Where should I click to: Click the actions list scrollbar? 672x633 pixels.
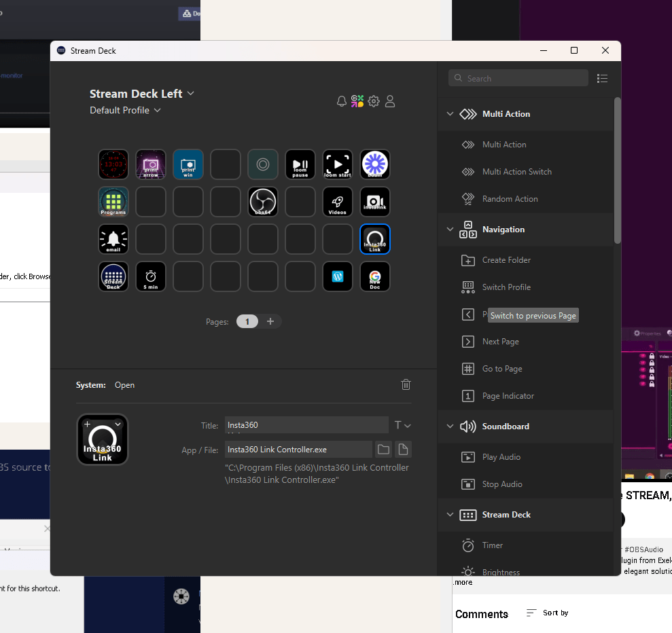coord(617,170)
